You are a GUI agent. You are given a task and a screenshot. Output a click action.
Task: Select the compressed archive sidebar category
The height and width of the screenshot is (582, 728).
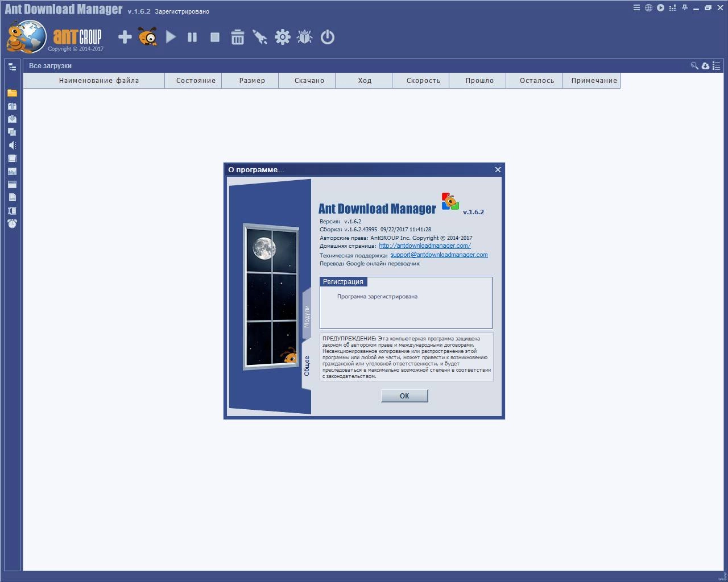coord(12,210)
